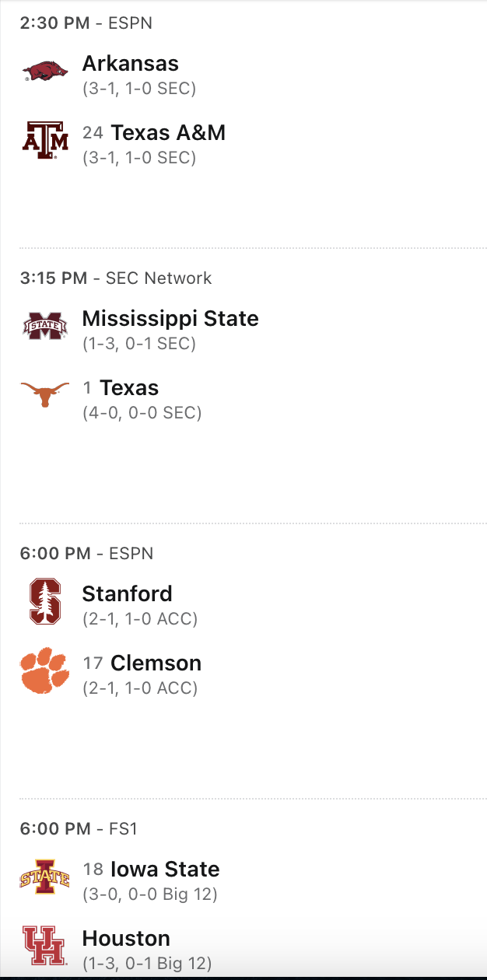Open the Clemson team link
Viewport: 487px width, 980px height.
156,663
